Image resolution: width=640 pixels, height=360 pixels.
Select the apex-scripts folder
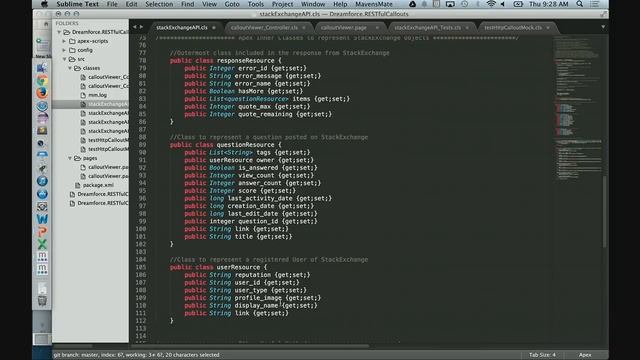pyautogui.click(x=93, y=41)
